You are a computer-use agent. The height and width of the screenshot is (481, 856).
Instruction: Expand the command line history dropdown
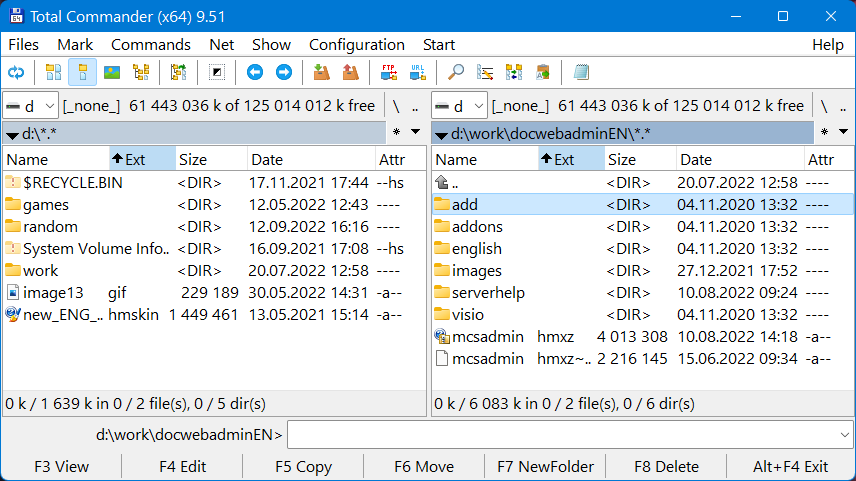pyautogui.click(x=845, y=435)
